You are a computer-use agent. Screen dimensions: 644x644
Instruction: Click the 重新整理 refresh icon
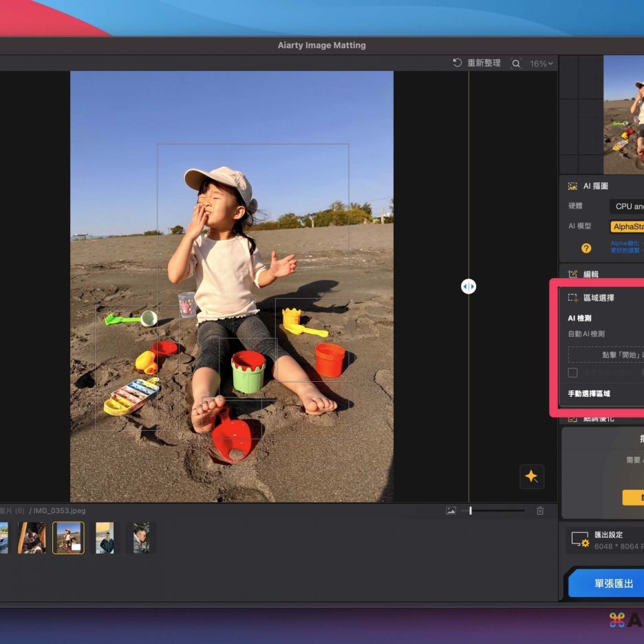coord(458,63)
